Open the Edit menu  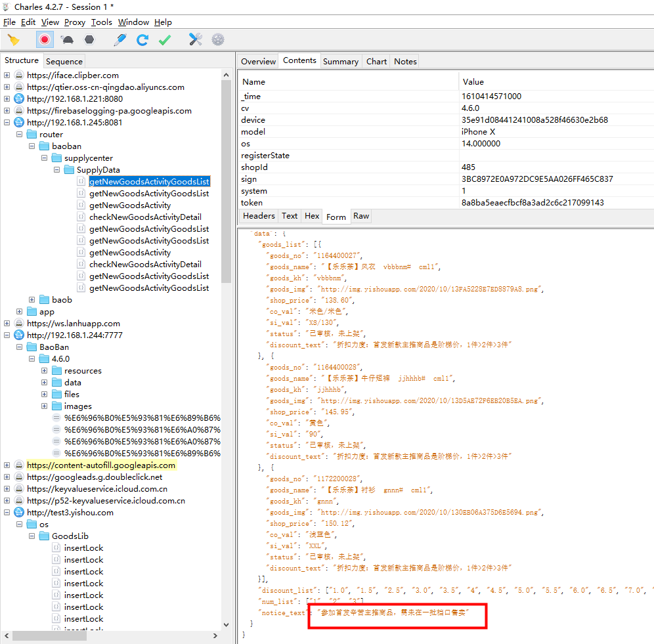[28, 22]
